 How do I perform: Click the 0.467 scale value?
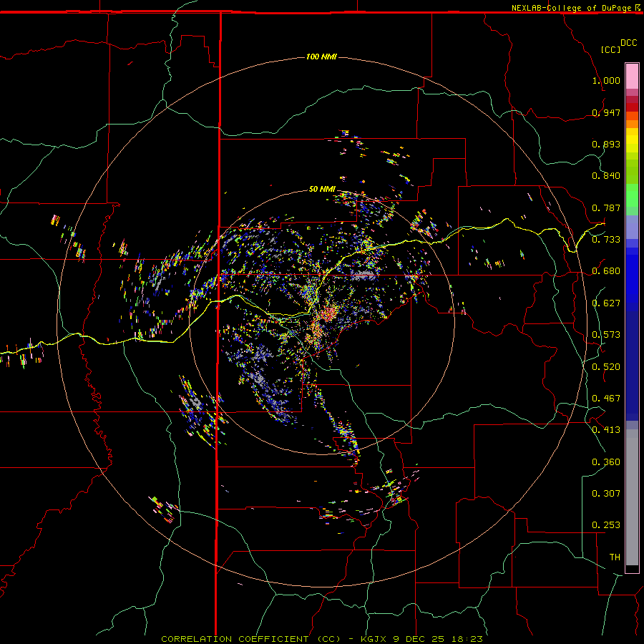pos(606,399)
